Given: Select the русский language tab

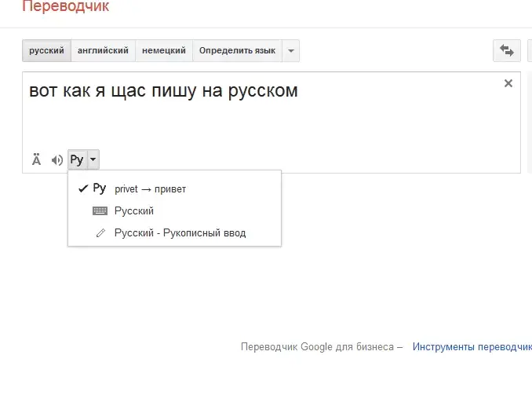Looking at the screenshot, I should tap(46, 50).
